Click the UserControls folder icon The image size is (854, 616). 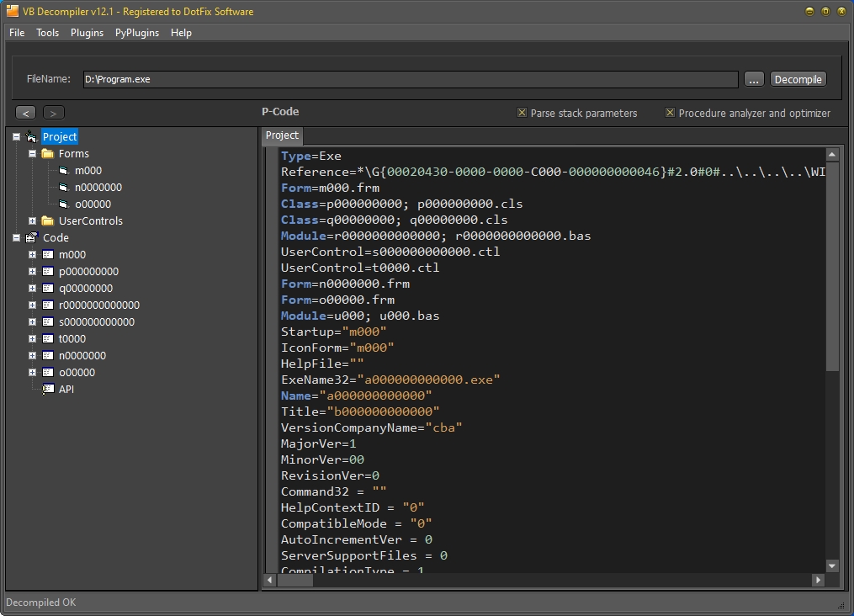[x=48, y=220]
